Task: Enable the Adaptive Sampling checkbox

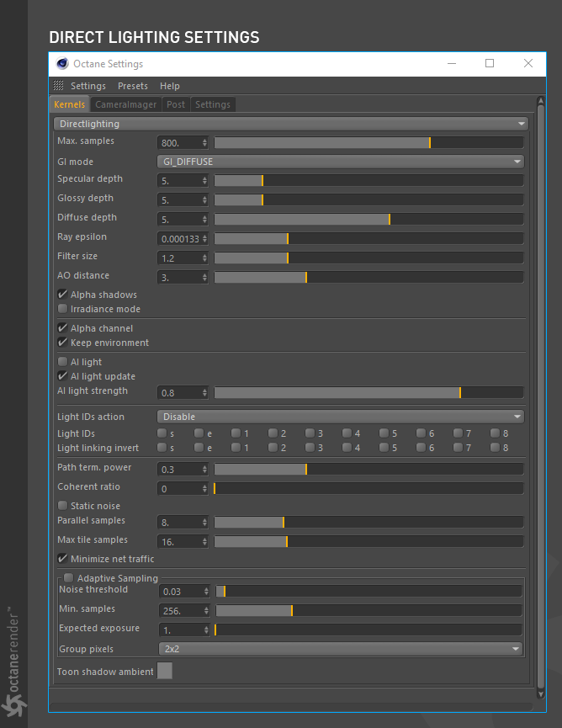Action: coord(69,578)
